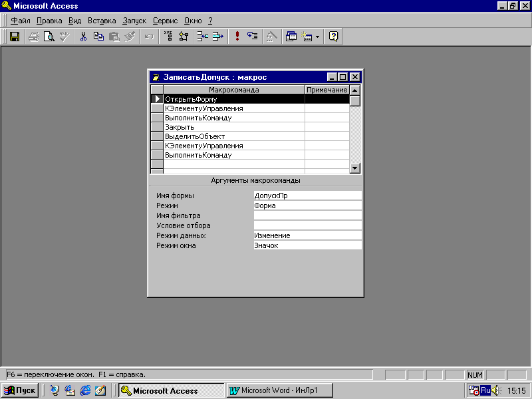Image resolution: width=532 pixels, height=399 pixels.
Task: Open the Вид menu
Action: coord(74,21)
